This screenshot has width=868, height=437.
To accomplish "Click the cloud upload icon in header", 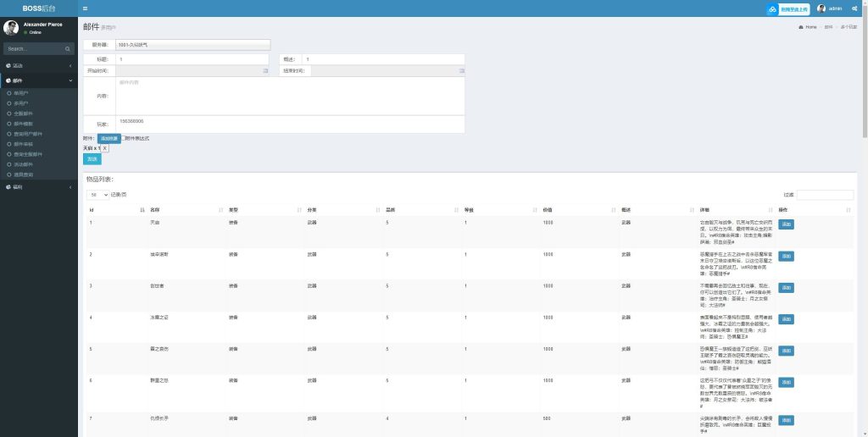I will 772,9.
